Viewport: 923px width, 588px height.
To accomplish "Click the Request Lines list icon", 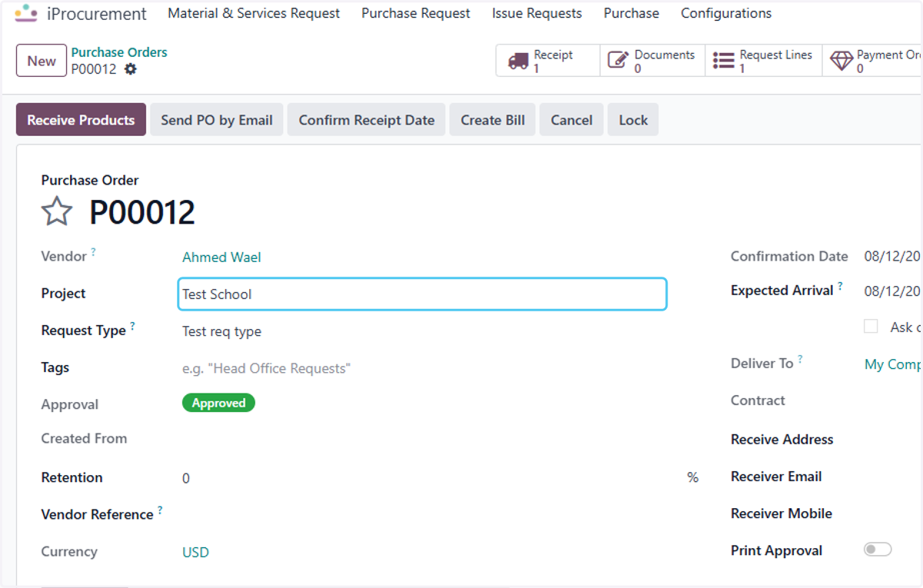I will coord(723,61).
